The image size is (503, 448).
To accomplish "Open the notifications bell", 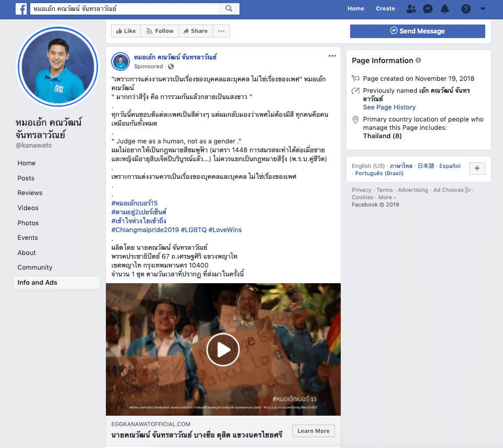I will pyautogui.click(x=445, y=8).
